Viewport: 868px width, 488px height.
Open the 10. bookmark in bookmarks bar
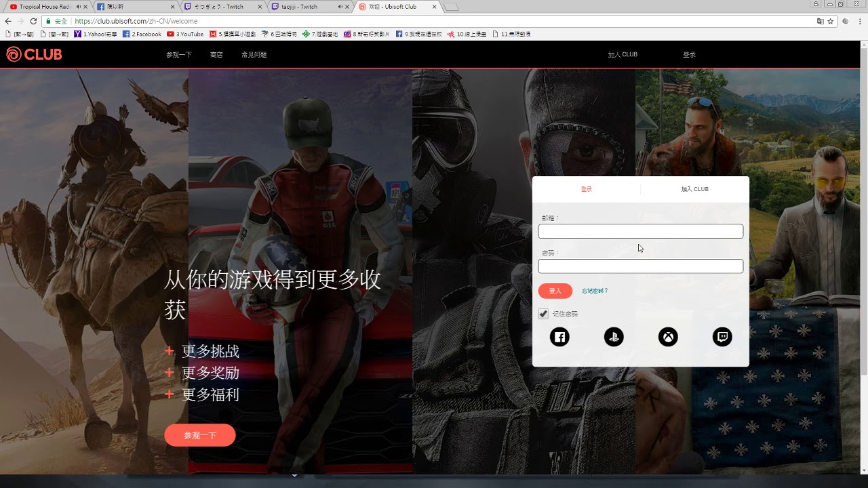tap(467, 34)
